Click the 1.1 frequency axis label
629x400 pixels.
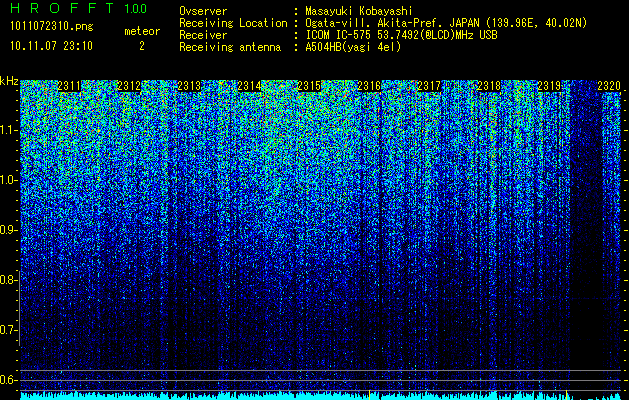7,131
